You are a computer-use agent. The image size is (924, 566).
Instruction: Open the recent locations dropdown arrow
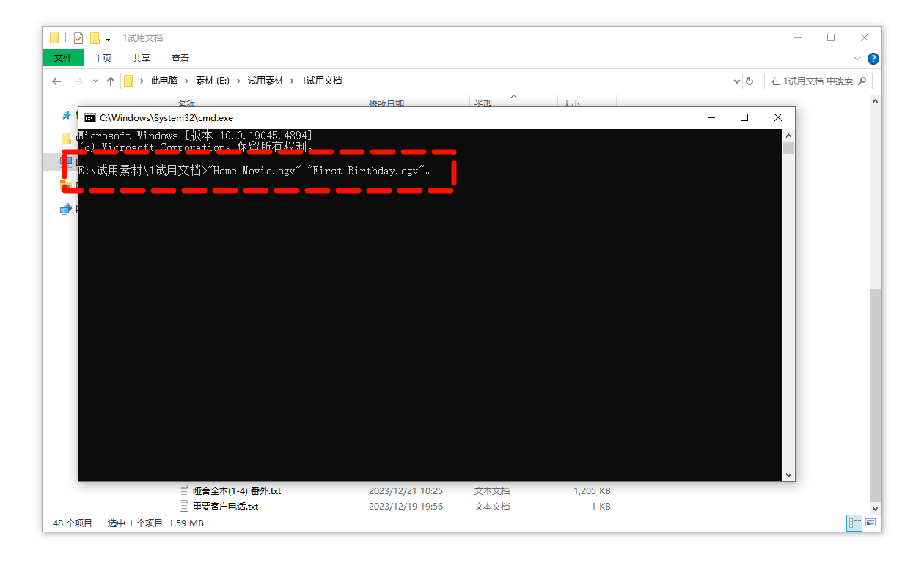click(x=95, y=81)
